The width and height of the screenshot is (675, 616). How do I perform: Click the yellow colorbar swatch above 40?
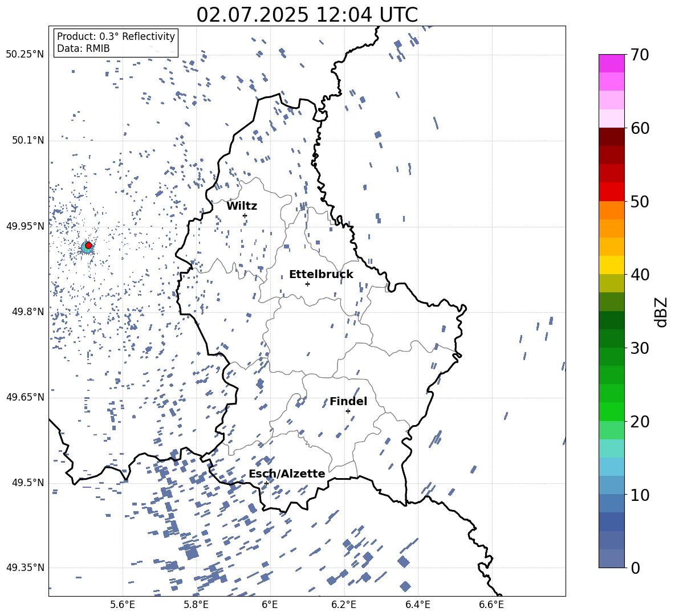tap(612, 265)
